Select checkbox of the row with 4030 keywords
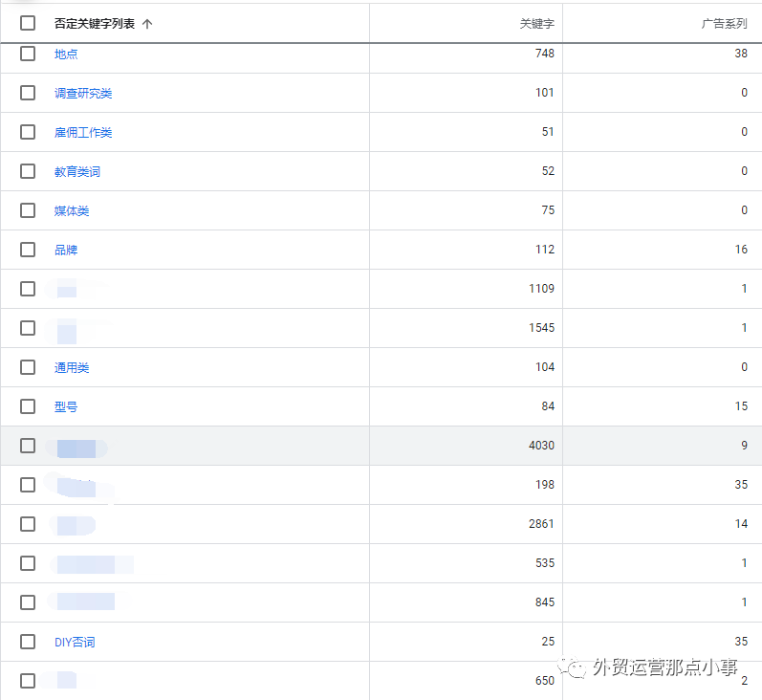762x700 pixels. pos(28,446)
